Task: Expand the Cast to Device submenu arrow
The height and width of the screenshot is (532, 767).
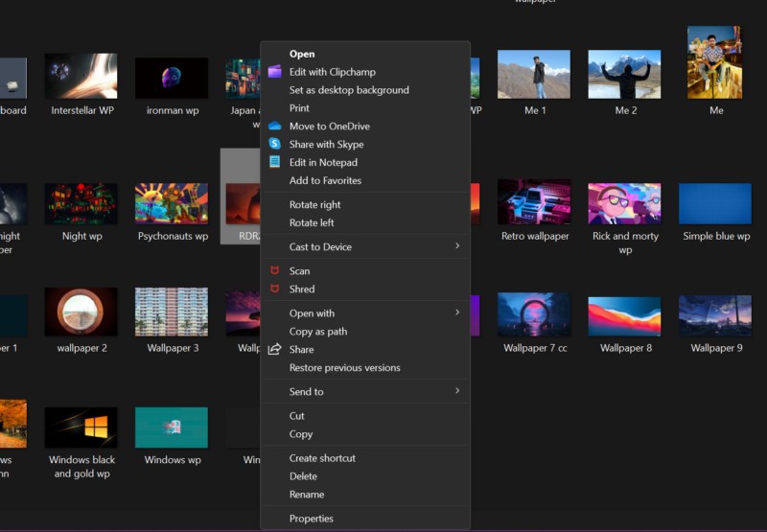Action: click(x=457, y=246)
